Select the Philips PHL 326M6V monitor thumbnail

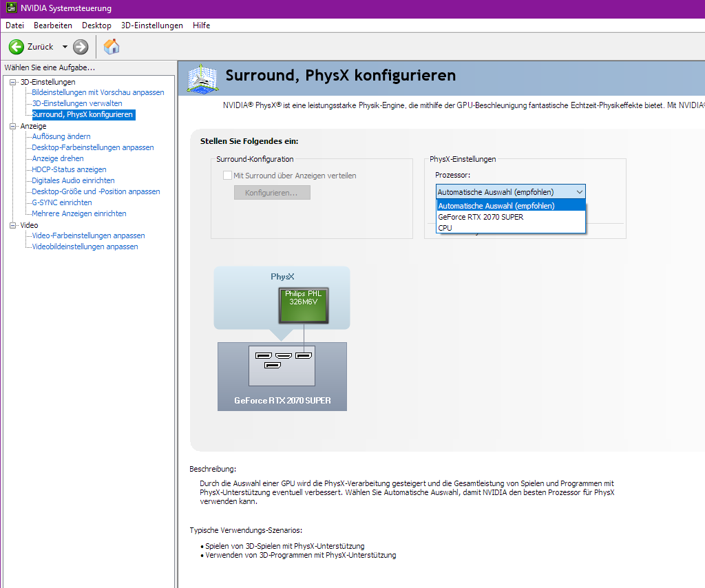pos(304,306)
